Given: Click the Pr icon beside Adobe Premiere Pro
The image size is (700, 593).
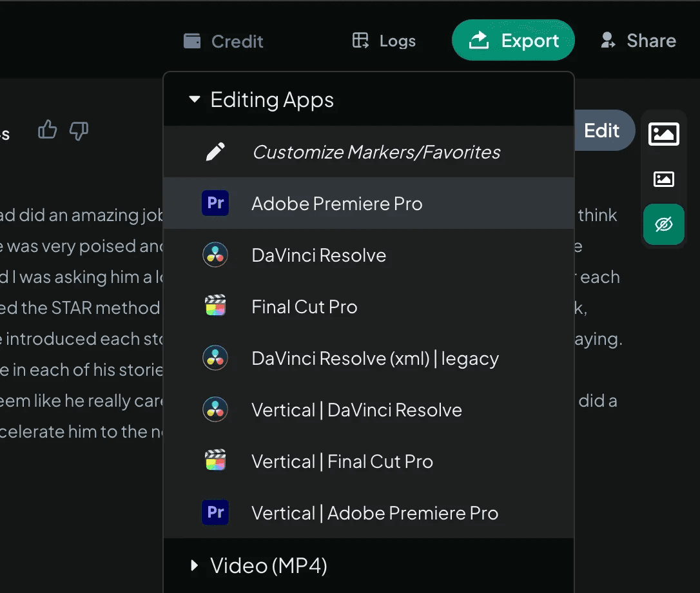Looking at the screenshot, I should [215, 203].
